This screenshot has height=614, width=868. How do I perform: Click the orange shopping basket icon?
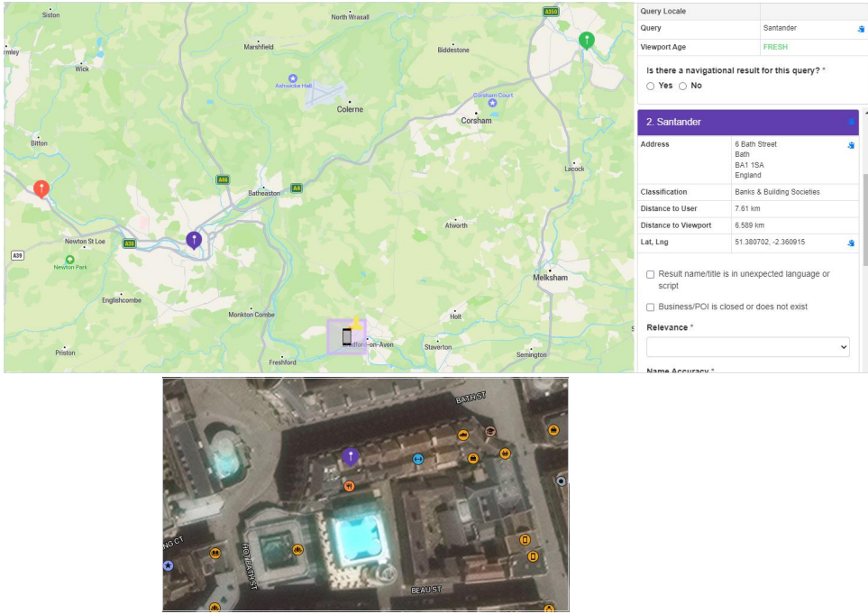click(504, 454)
